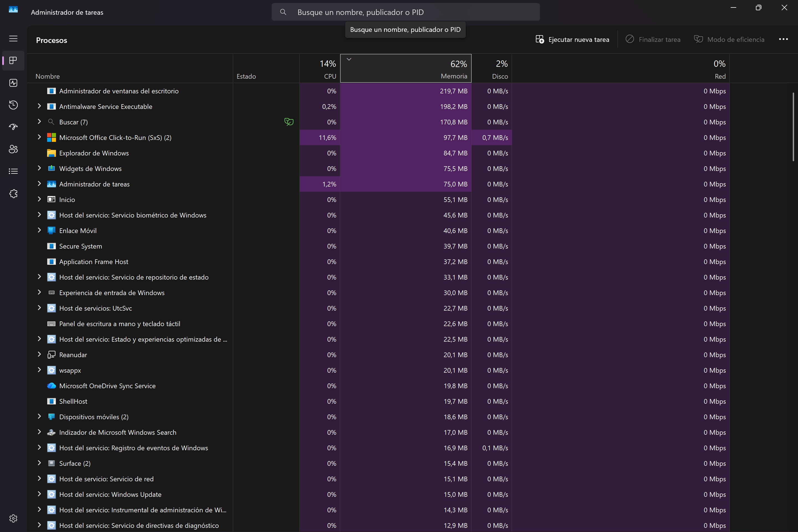This screenshot has width=798, height=532.
Task: Select Panel de escritura a mano y teclado táctil
Action: click(379, 324)
